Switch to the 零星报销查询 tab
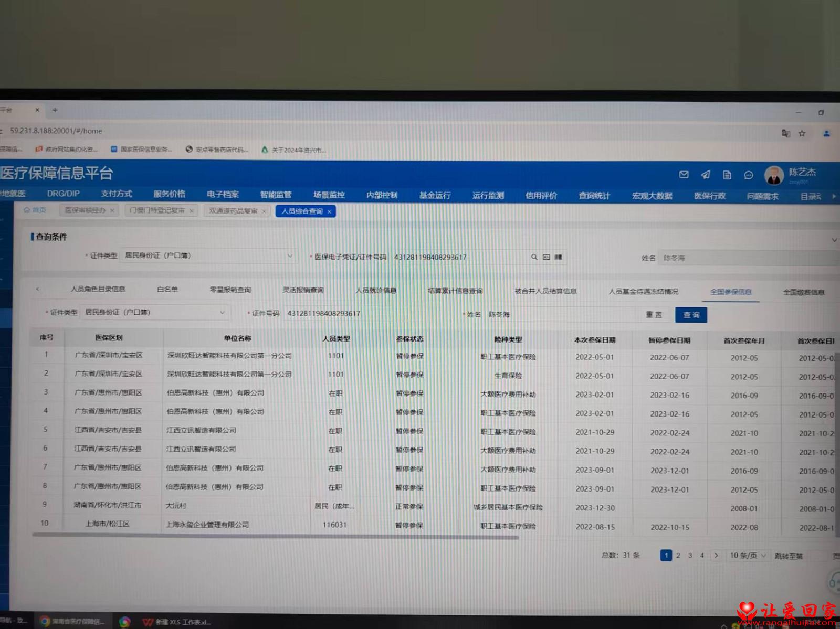 pyautogui.click(x=230, y=290)
